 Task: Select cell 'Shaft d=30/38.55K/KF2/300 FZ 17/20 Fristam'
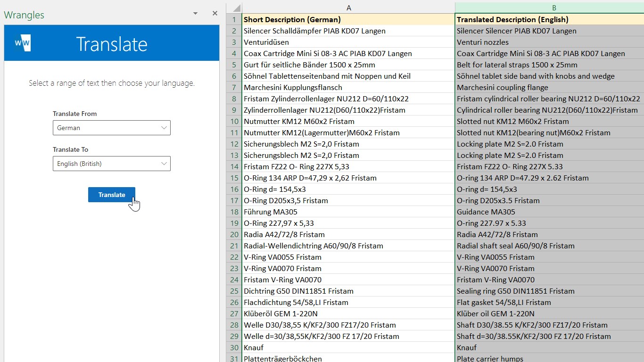(x=550, y=337)
